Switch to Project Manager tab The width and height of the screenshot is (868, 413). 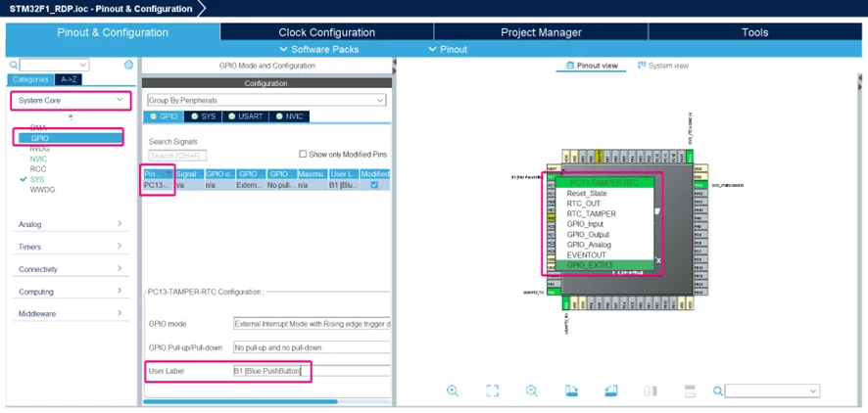541,32
